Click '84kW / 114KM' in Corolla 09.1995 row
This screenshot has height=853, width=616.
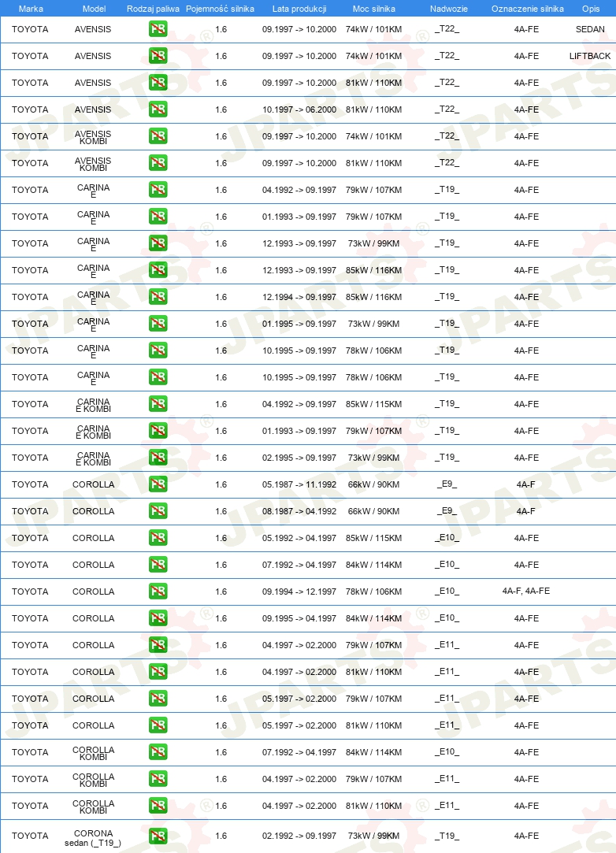pyautogui.click(x=374, y=618)
